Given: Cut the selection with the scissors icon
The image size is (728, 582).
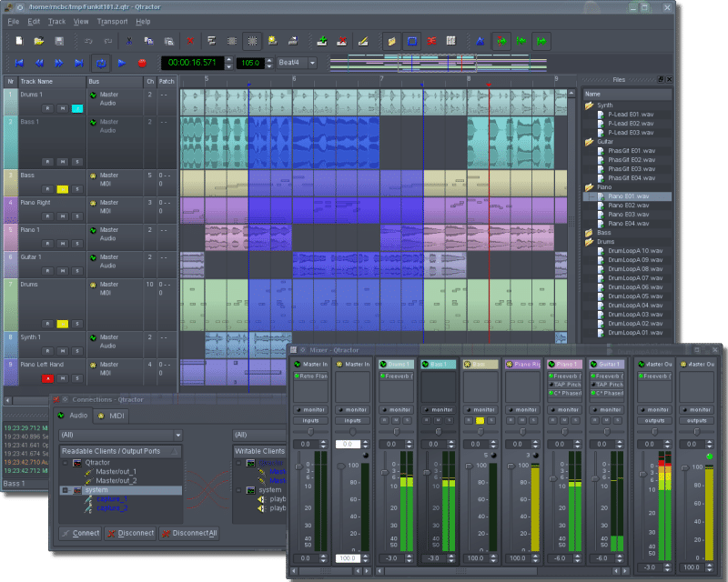Looking at the screenshot, I should coord(129,41).
